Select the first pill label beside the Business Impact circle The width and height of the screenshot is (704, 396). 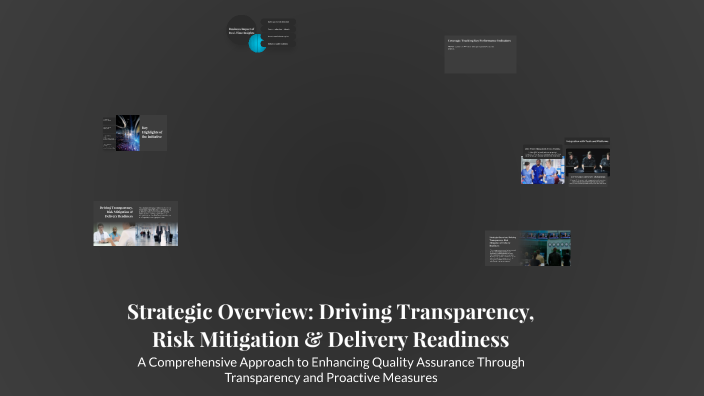click(278, 22)
